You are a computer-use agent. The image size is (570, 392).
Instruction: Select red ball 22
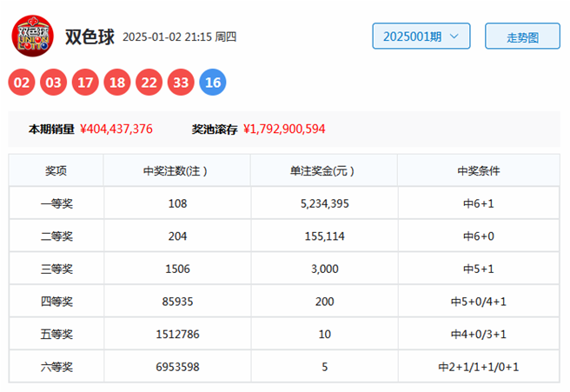click(149, 83)
